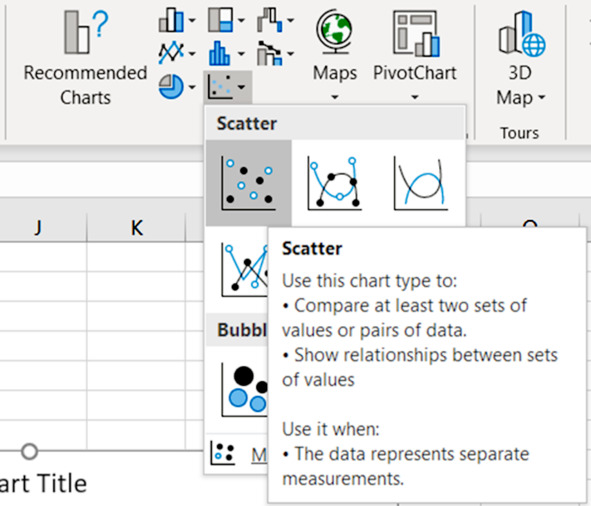Image resolution: width=591 pixels, height=506 pixels.
Task: Click the chart resize handle circle
Action: click(29, 451)
